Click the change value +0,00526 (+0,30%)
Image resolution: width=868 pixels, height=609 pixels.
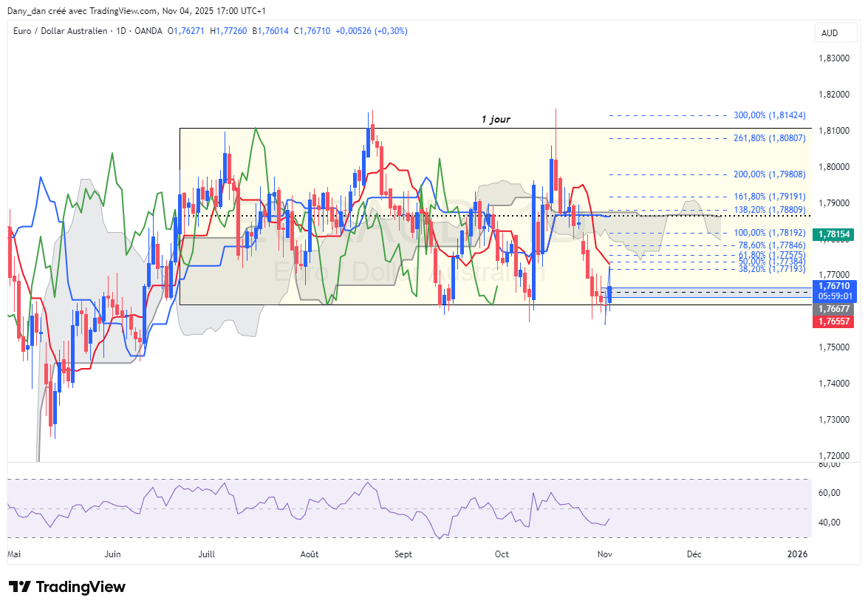(x=372, y=31)
